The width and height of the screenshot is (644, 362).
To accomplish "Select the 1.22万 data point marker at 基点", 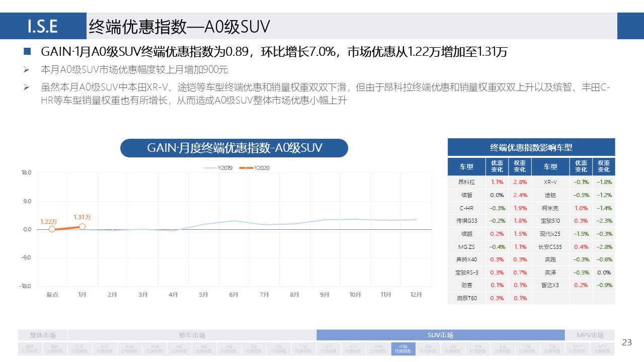I will pyautogui.click(x=52, y=229).
